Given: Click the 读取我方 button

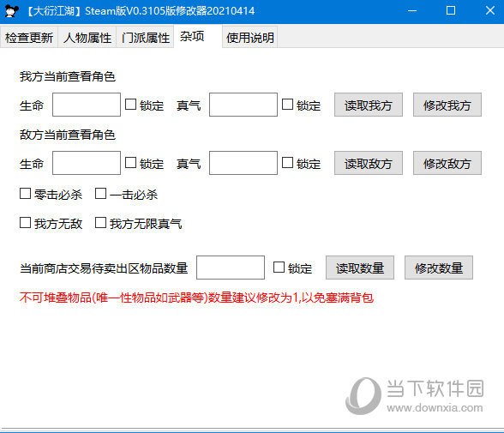Looking at the screenshot, I should (369, 105).
